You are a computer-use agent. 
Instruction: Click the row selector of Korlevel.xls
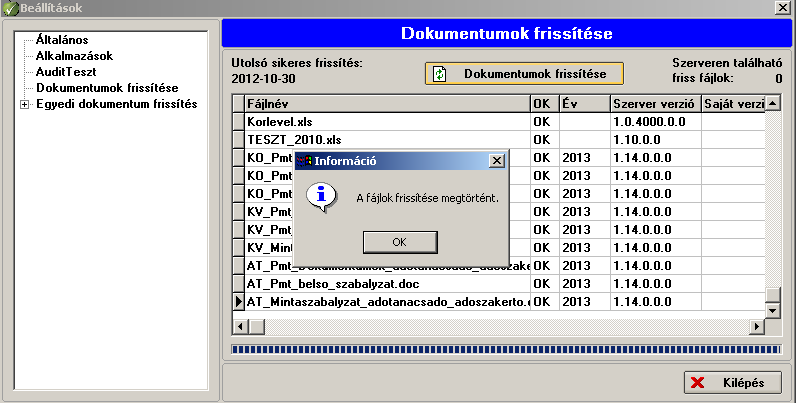coord(239,122)
